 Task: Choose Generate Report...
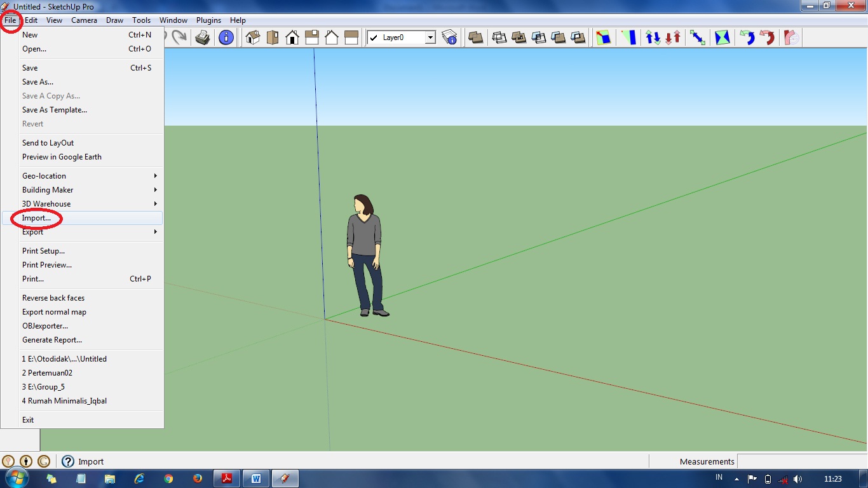click(82, 340)
